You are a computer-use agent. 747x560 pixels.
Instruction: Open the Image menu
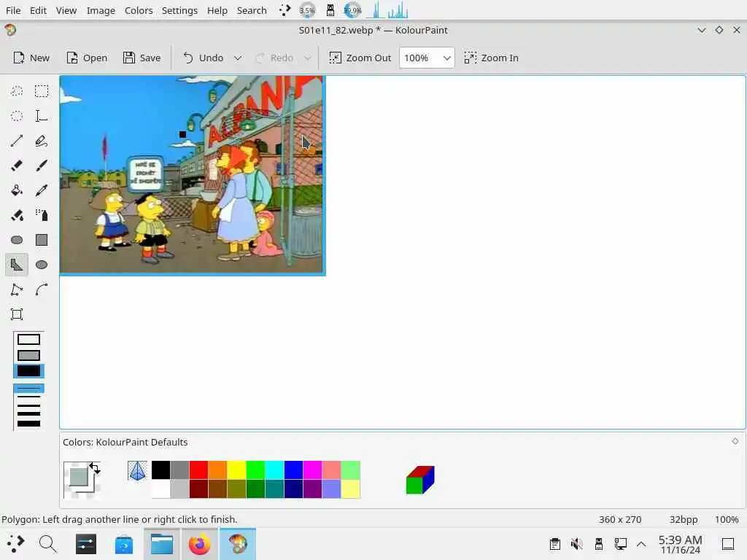pyautogui.click(x=101, y=10)
